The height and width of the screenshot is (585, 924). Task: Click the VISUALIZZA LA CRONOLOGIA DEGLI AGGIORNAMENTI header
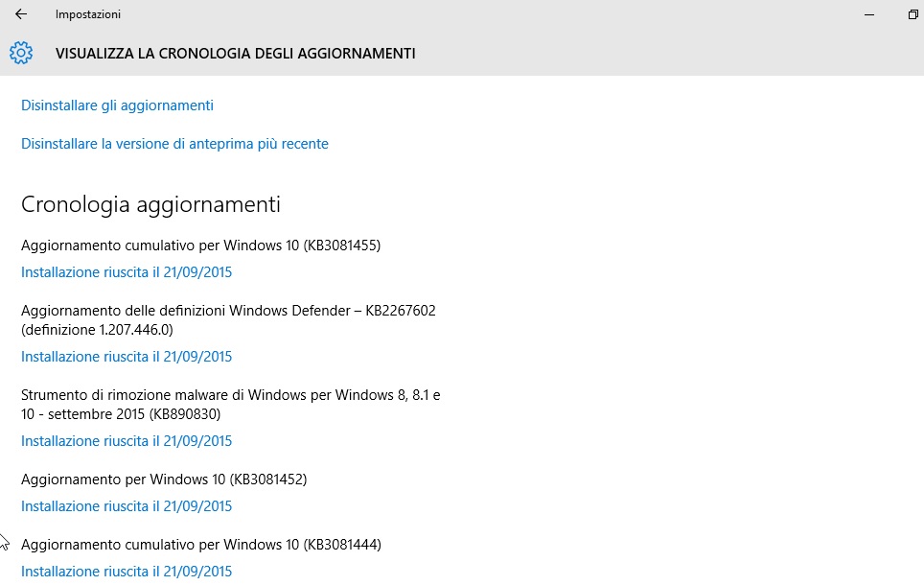236,54
